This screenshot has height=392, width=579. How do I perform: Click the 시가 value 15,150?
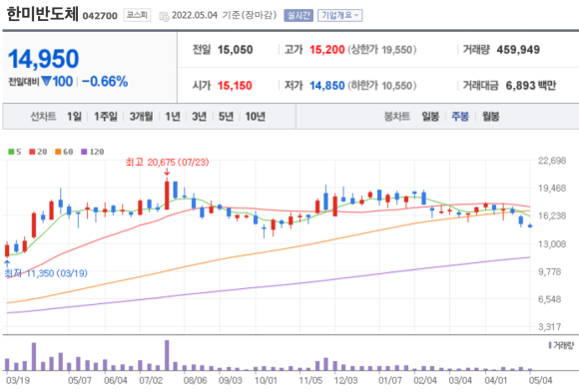click(235, 86)
